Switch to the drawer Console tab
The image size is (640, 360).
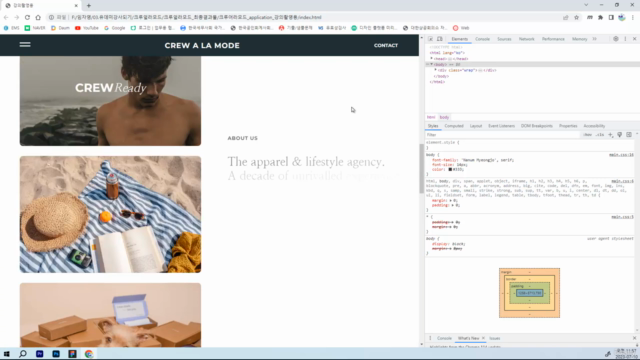(444, 338)
